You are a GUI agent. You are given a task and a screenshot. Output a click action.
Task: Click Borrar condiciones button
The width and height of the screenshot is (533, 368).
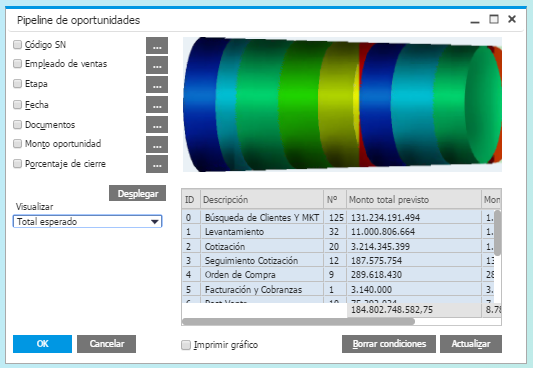pos(389,344)
